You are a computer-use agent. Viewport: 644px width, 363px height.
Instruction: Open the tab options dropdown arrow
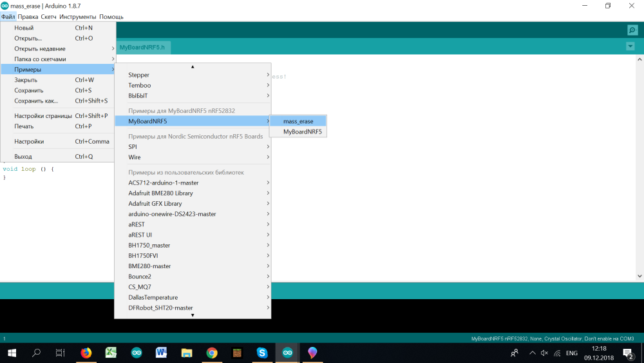(x=630, y=46)
